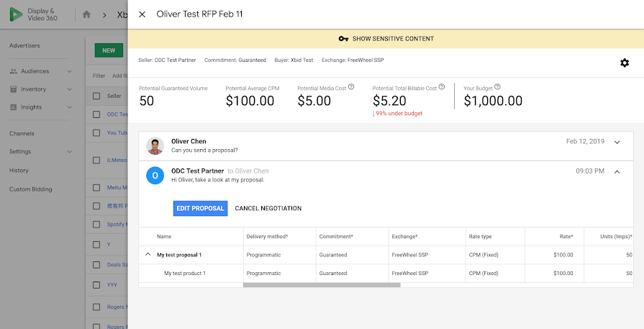The width and height of the screenshot is (644, 329).
Task: Collapse the My test proposal 1 row
Action: [148, 255]
